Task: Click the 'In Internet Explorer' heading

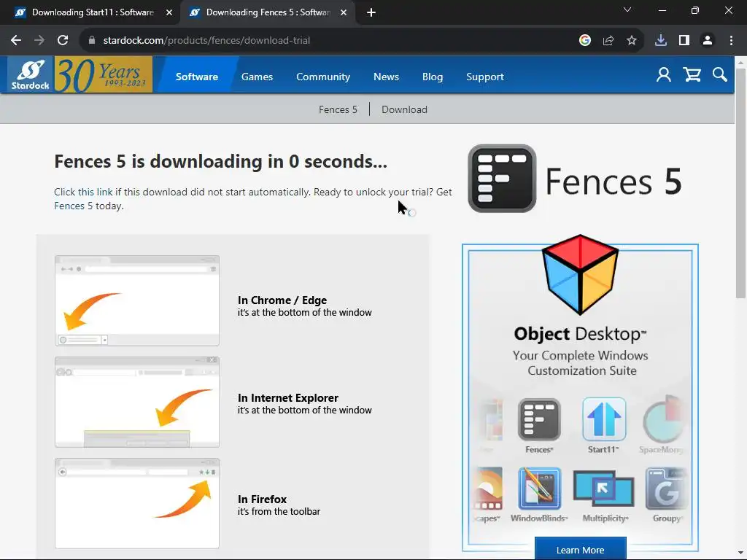Action: tap(287, 397)
